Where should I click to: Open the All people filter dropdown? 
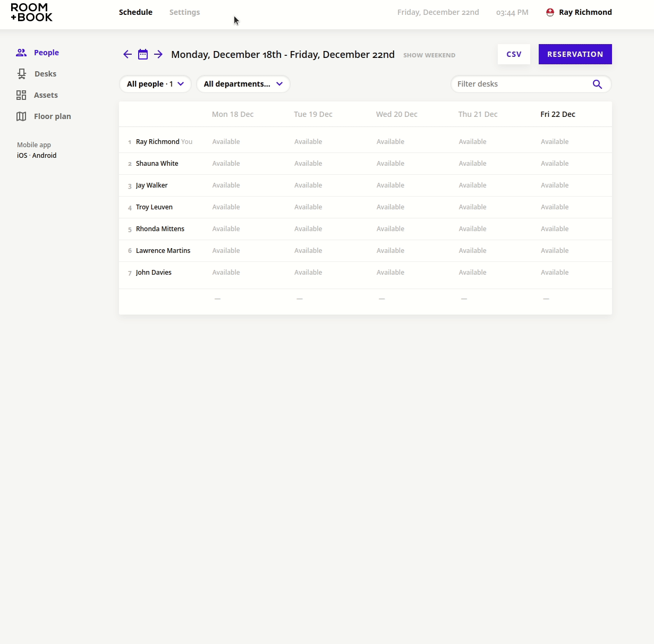[x=155, y=83]
